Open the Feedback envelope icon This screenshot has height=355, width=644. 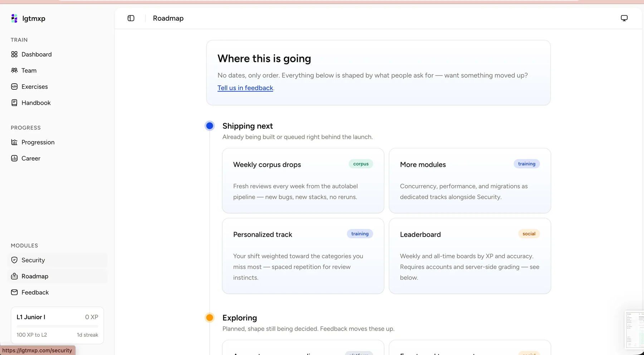(x=14, y=292)
